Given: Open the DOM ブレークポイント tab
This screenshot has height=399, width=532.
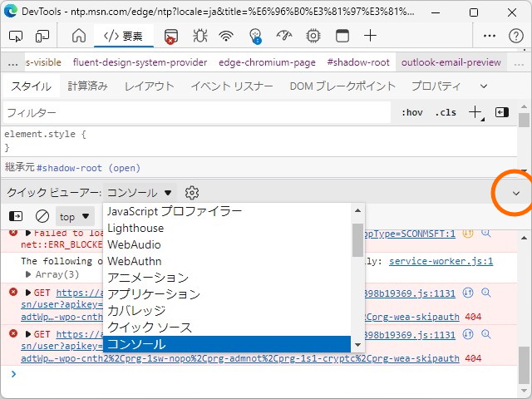Looking at the screenshot, I should (342, 86).
